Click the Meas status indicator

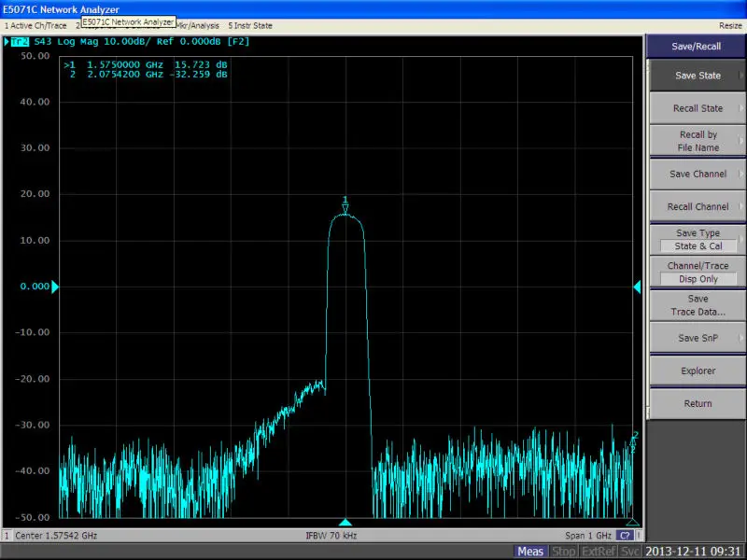(531, 552)
